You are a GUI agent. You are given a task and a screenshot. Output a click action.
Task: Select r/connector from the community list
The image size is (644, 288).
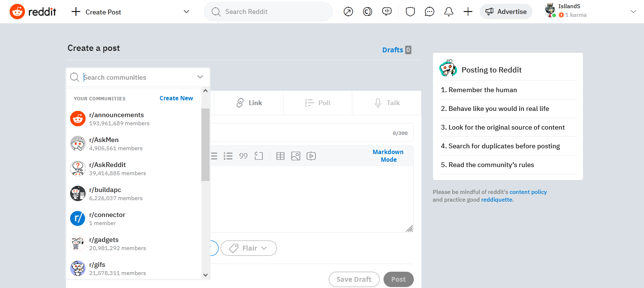134,218
